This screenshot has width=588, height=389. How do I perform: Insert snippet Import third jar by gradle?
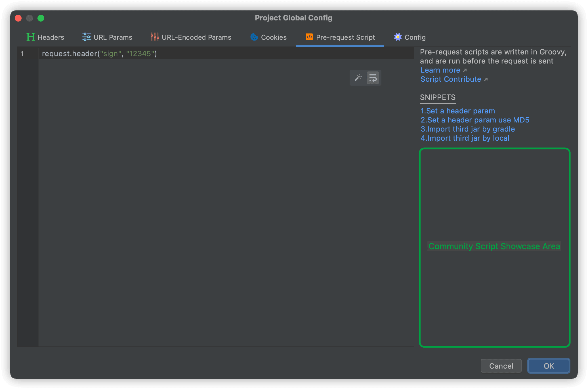click(x=467, y=129)
